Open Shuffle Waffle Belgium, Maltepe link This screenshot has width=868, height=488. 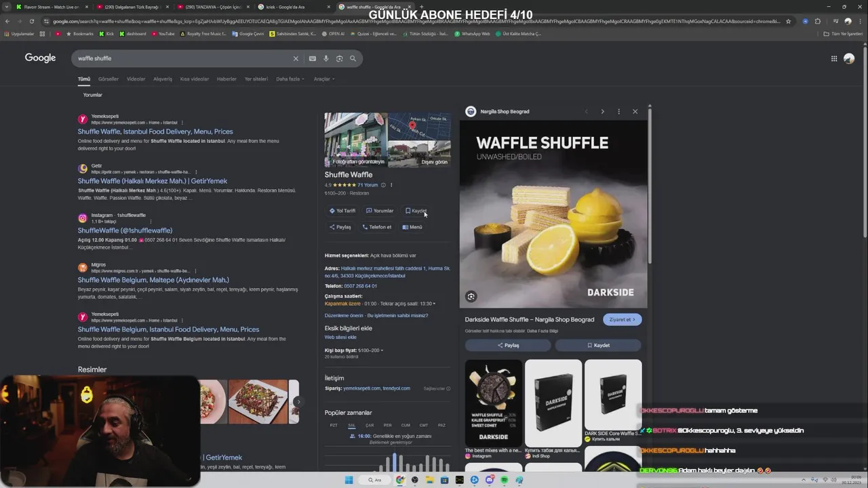153,280
